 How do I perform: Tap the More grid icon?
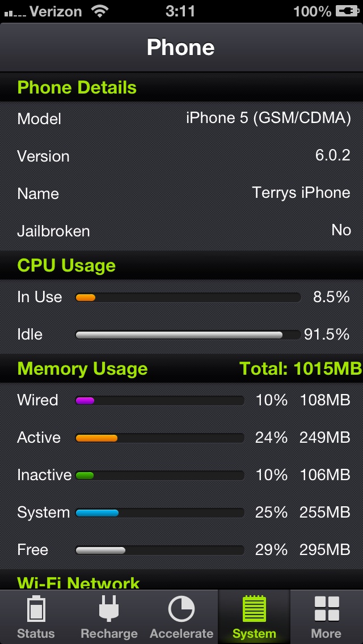pyautogui.click(x=326, y=609)
